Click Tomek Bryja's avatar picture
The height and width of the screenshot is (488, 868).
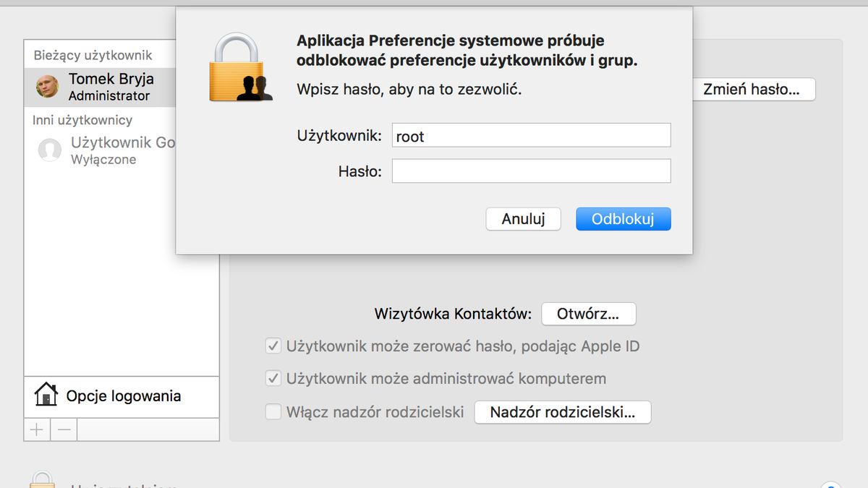click(48, 87)
